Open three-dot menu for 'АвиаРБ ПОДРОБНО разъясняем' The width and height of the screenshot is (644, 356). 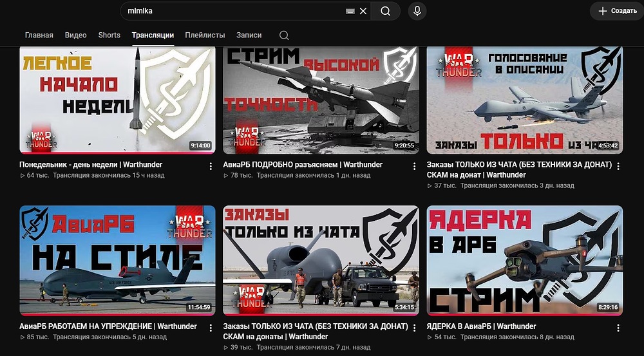414,166
